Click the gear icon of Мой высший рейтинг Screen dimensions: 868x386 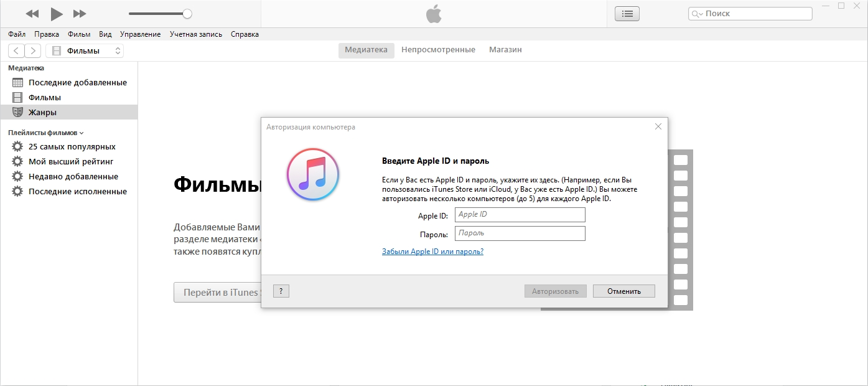[17, 162]
